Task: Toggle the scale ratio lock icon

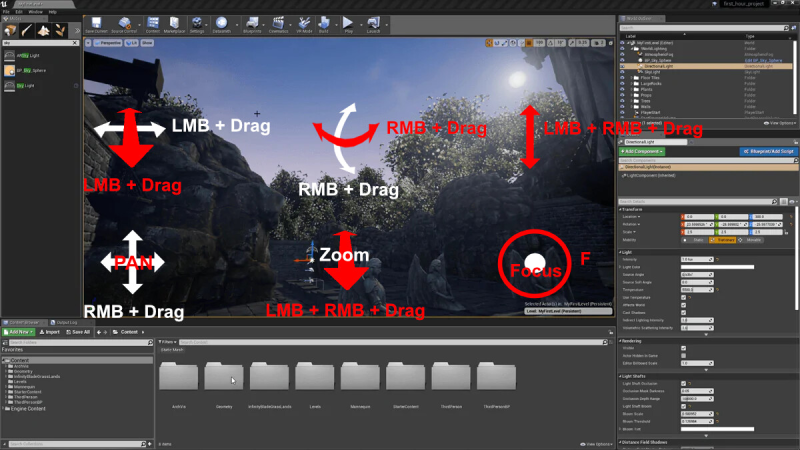Action: [x=786, y=232]
